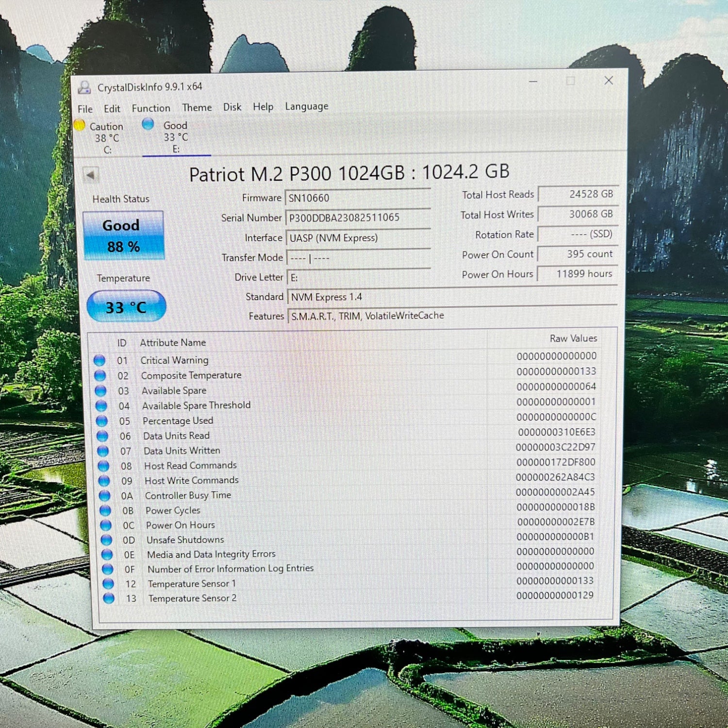Click the disk title Patriot M.2 P300 1024GB

pos(349,173)
